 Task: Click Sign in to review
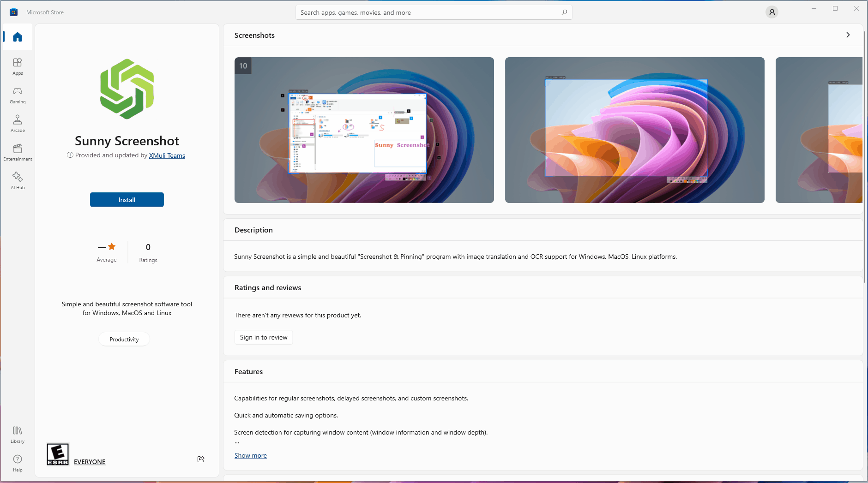(x=264, y=337)
